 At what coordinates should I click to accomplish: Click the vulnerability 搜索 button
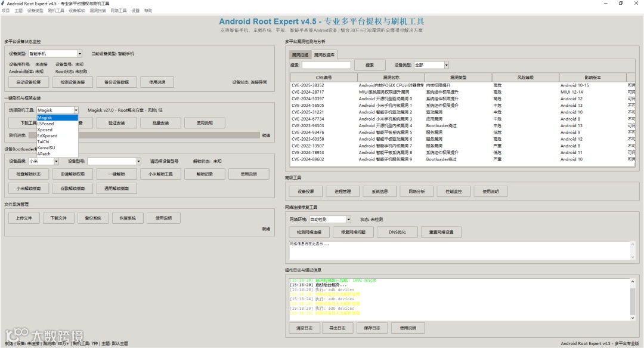click(370, 65)
